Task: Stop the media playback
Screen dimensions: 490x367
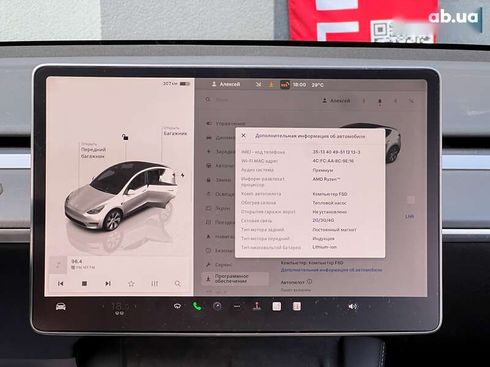Action: 84,283
